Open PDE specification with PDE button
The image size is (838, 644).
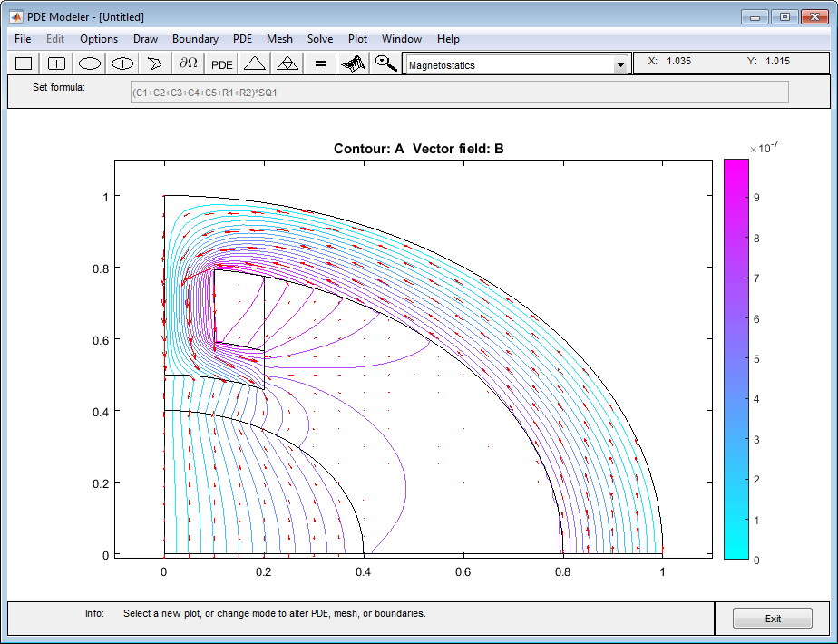[222, 64]
